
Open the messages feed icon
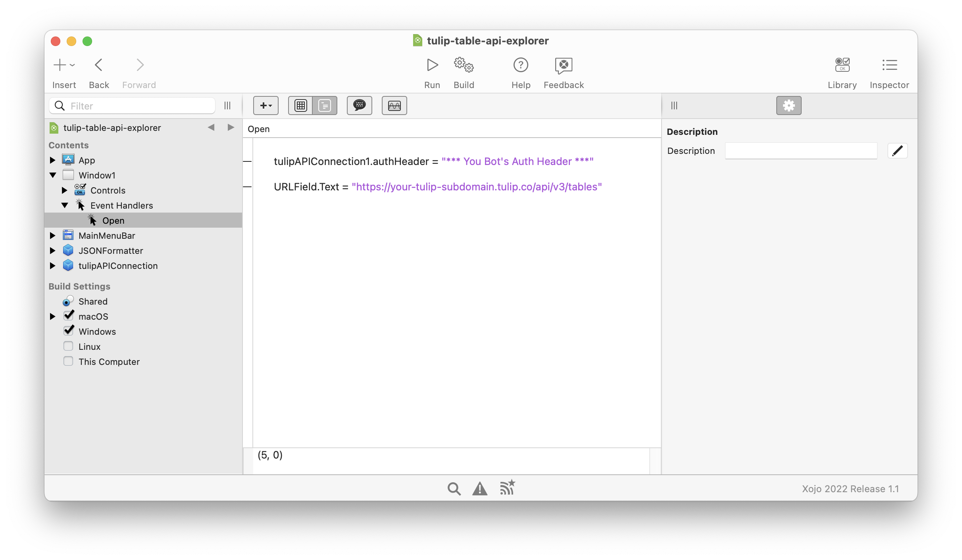(508, 487)
